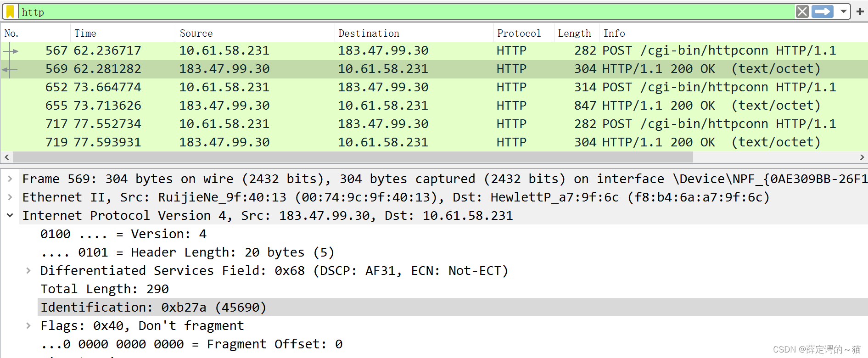Expand the Ethernet II details tree

(x=10, y=197)
